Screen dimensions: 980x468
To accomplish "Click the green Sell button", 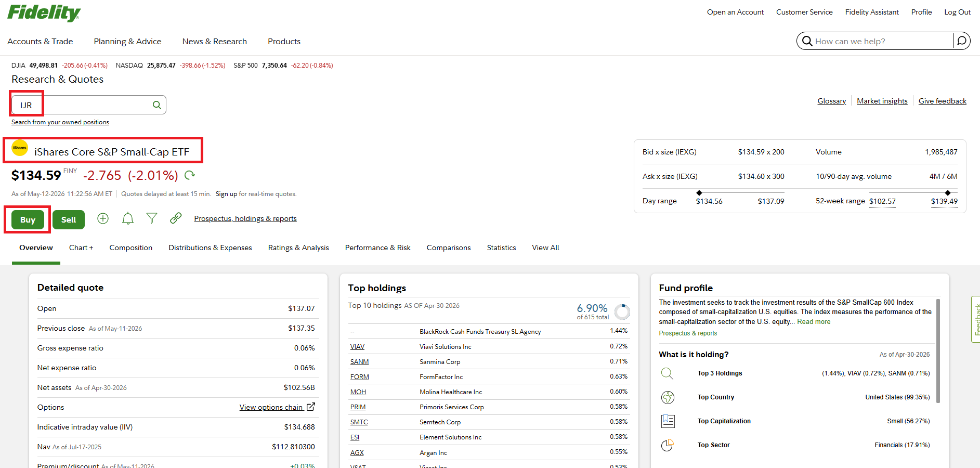I will (x=69, y=219).
